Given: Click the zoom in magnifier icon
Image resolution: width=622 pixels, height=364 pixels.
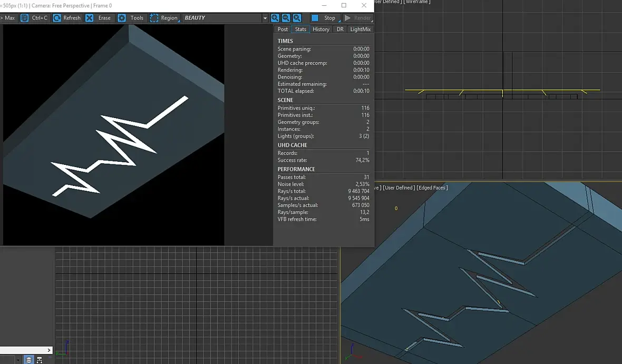Looking at the screenshot, I should (275, 18).
